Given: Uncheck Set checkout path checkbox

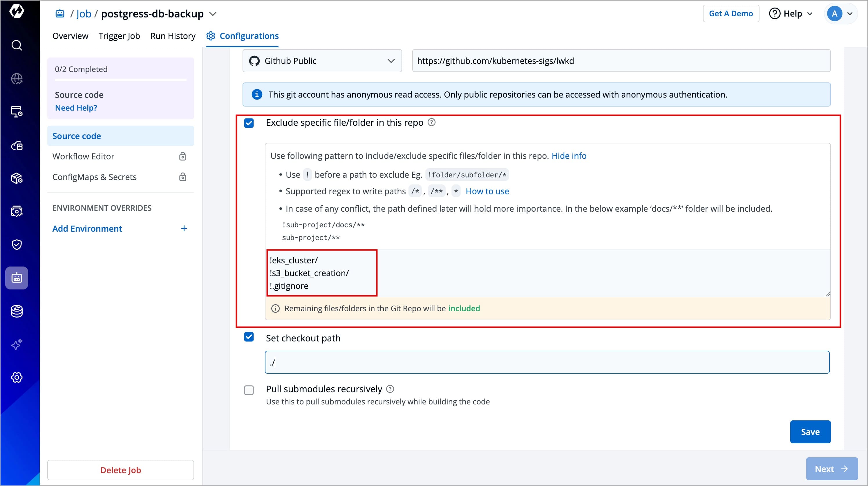Looking at the screenshot, I should [249, 337].
